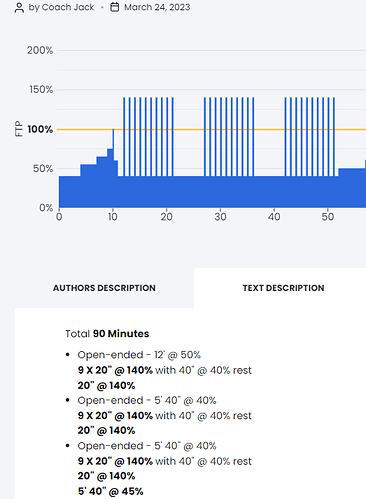Click the calendar date icon
Viewport: 366px width, 499px height.
pyautogui.click(x=115, y=7)
